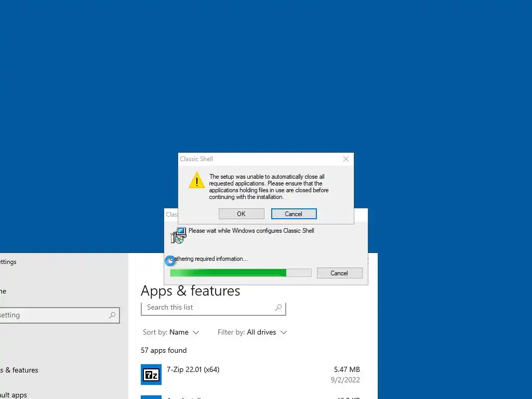Image resolution: width=532 pixels, height=399 pixels.
Task: Click the Gathering required information status text
Action: (208, 259)
